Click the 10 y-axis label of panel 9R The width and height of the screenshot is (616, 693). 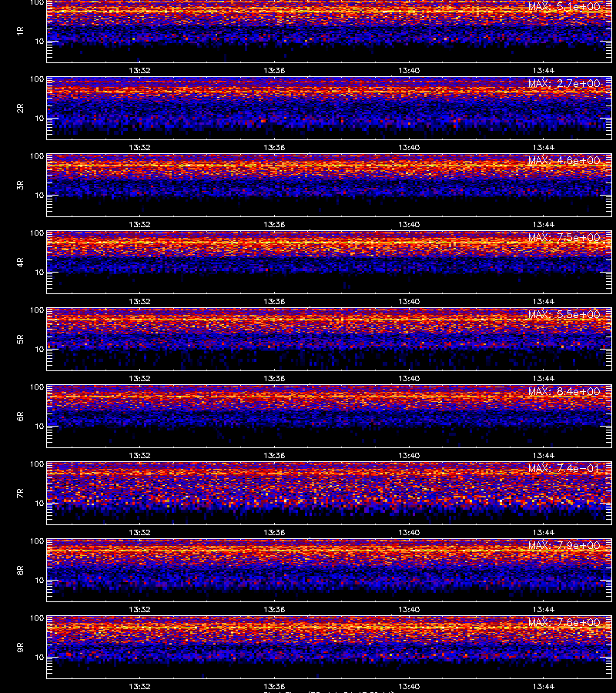click(39, 658)
